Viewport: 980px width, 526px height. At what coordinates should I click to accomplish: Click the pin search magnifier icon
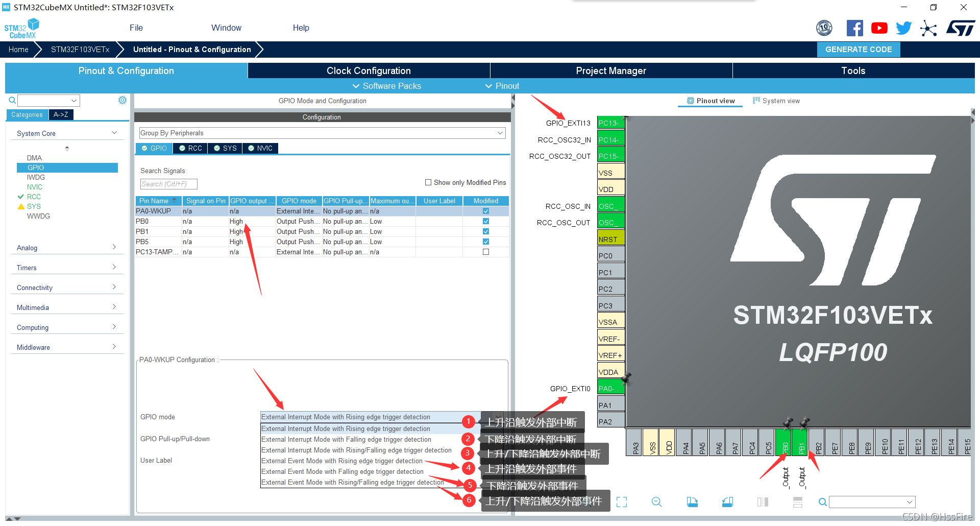[822, 502]
